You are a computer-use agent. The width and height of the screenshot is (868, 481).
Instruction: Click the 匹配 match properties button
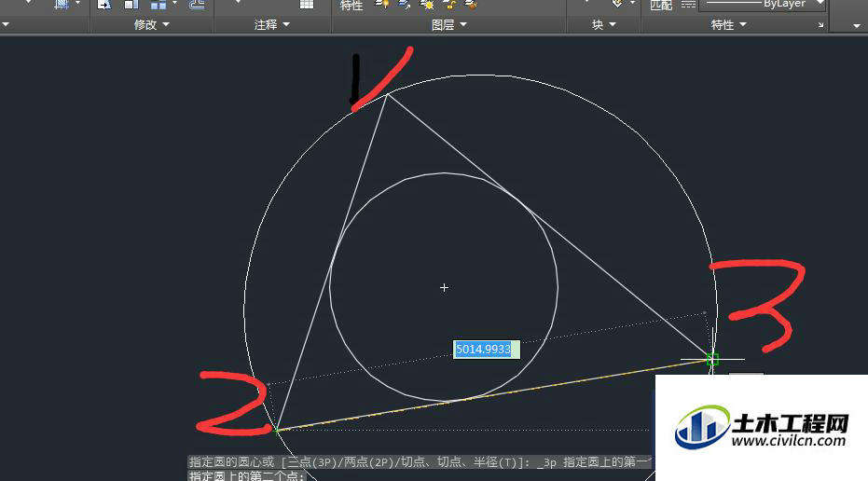[661, 5]
